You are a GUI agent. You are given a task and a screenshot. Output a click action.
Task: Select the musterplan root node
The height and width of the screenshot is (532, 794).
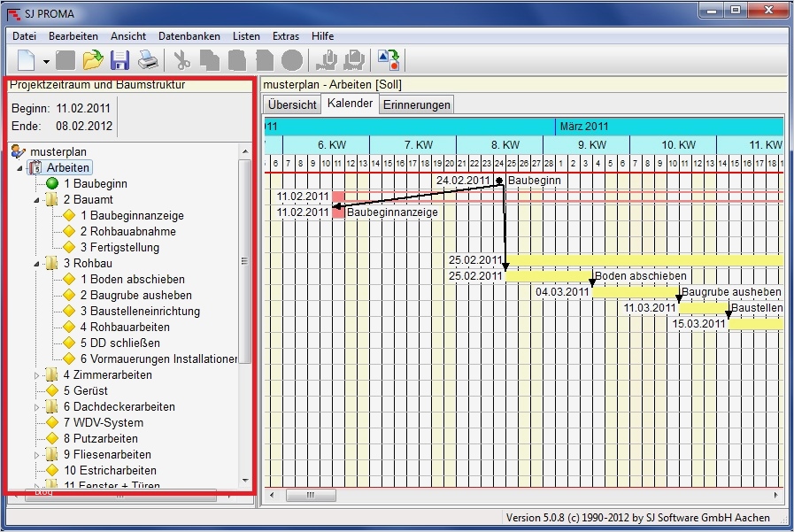(x=58, y=152)
